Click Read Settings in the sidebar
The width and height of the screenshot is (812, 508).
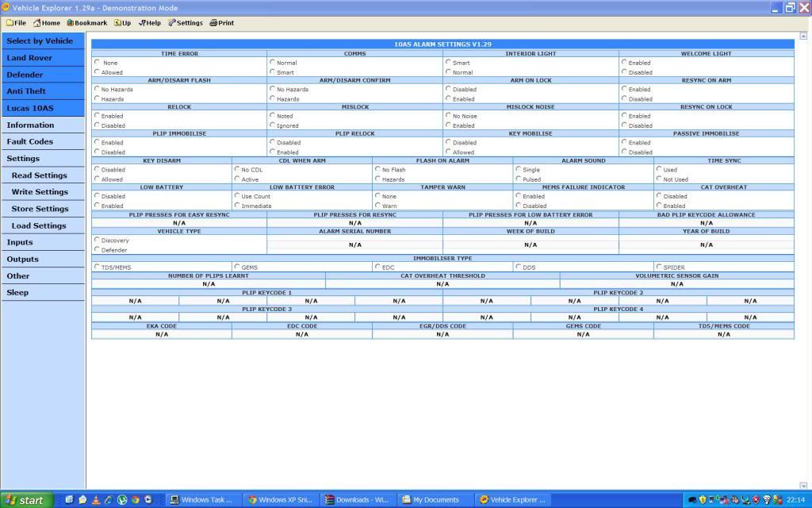(x=39, y=175)
